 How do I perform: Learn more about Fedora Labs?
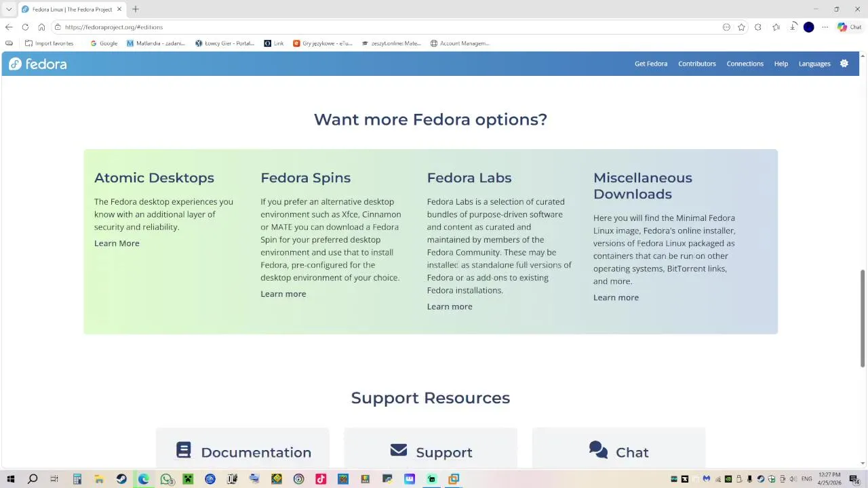coord(450,307)
